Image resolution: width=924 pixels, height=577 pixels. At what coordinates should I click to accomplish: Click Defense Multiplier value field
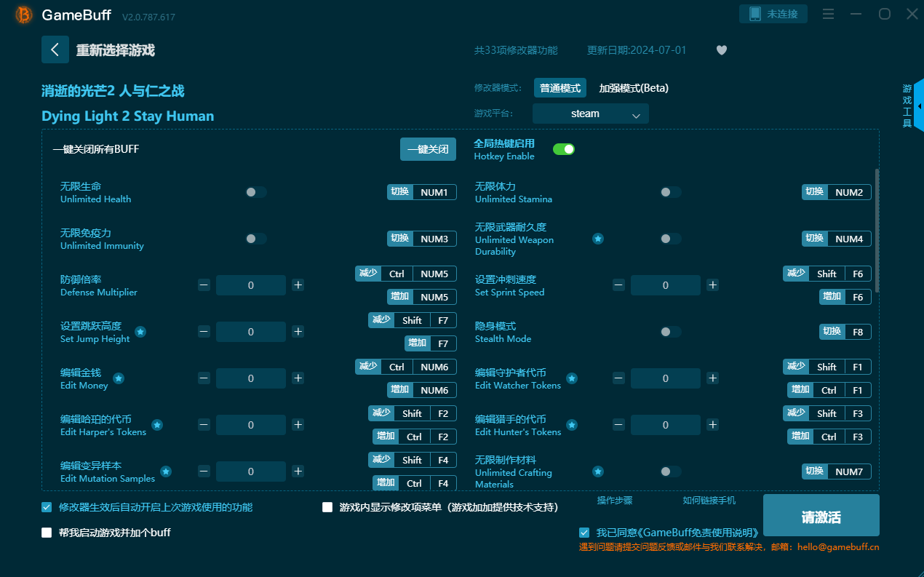(251, 285)
